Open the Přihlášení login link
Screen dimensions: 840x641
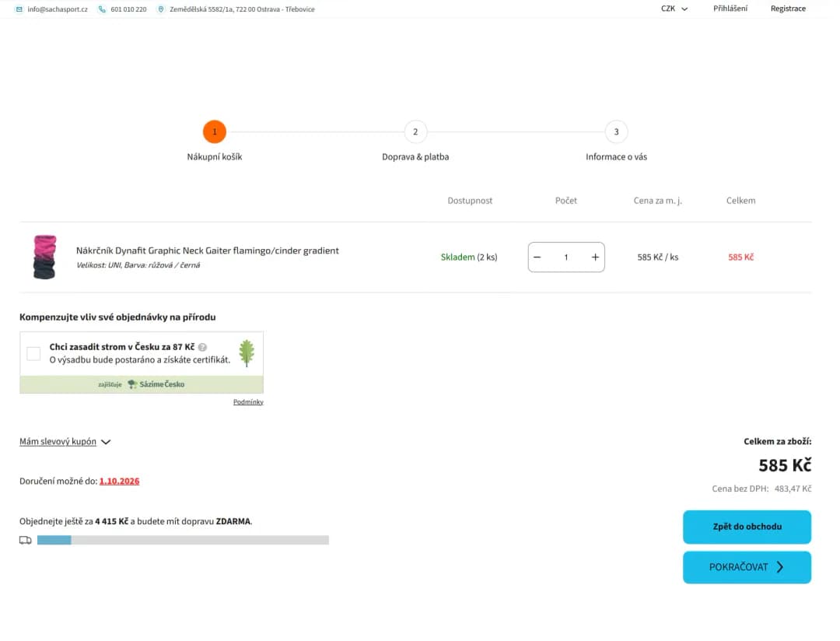tap(730, 9)
